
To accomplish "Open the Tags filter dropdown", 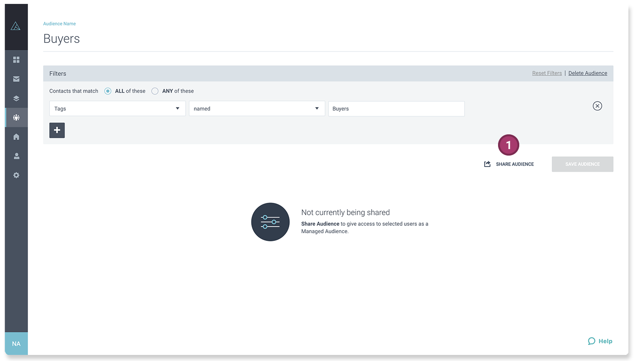I will tap(117, 108).
